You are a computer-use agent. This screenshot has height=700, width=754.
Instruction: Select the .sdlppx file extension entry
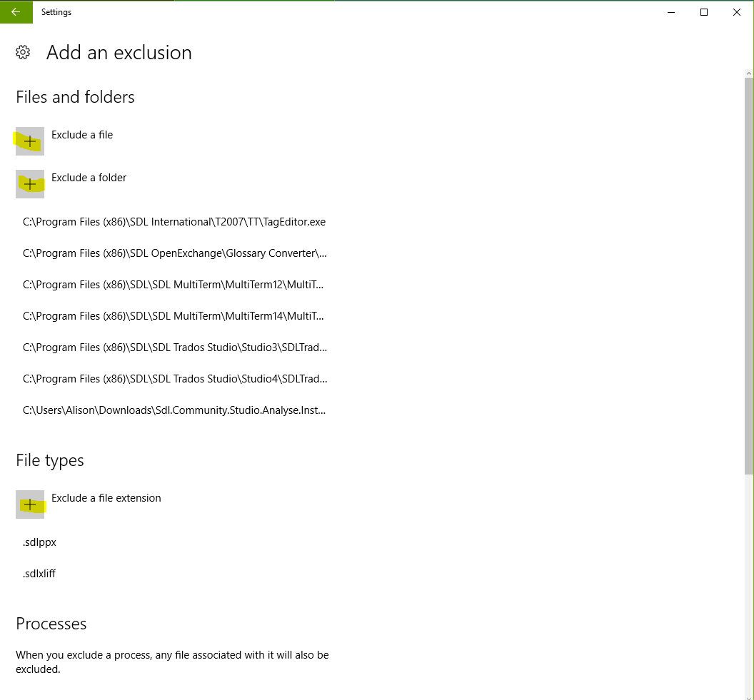tap(39, 542)
